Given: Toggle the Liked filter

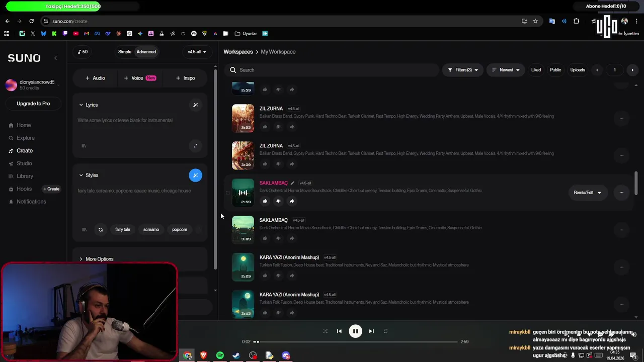Looking at the screenshot, I should point(536,70).
